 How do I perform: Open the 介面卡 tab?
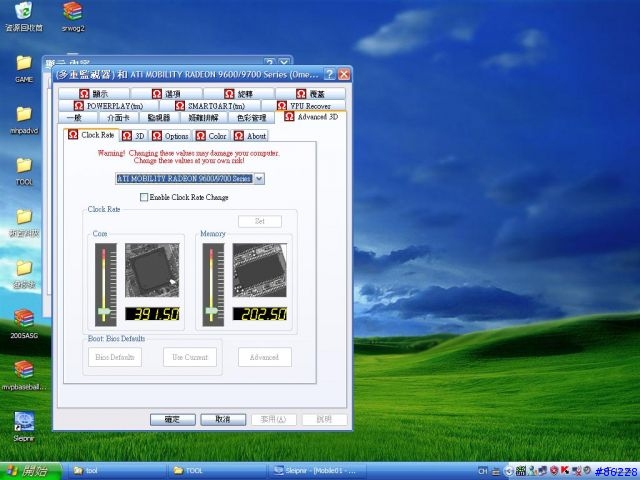[118, 118]
